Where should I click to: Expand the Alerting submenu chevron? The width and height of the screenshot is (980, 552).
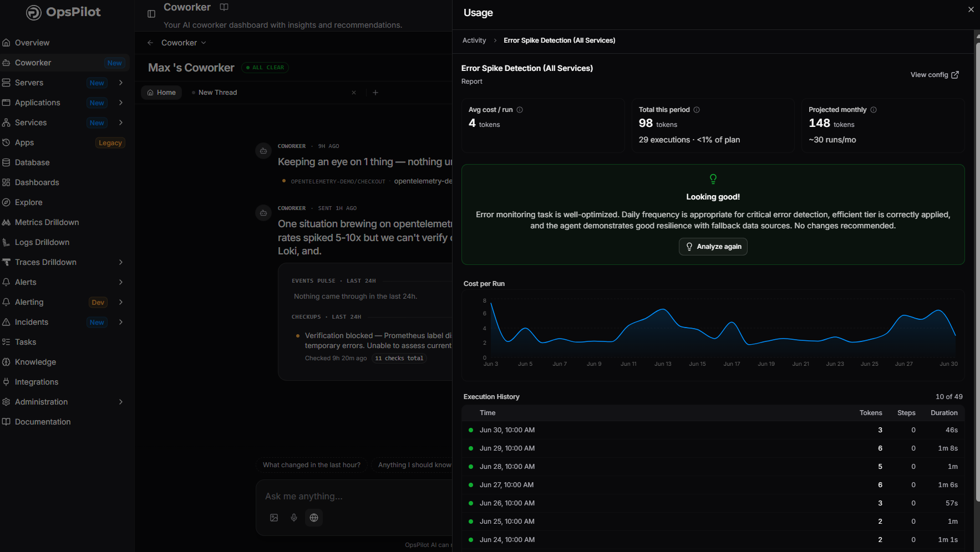coord(121,302)
